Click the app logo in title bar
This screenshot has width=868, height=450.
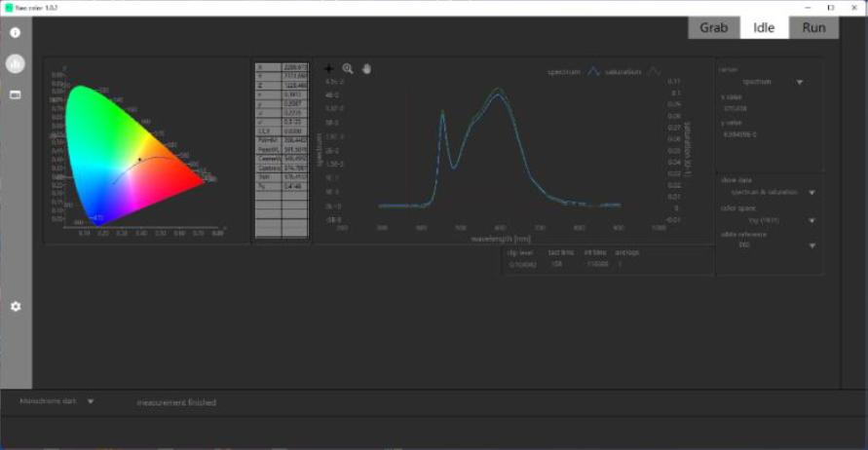pos(8,7)
